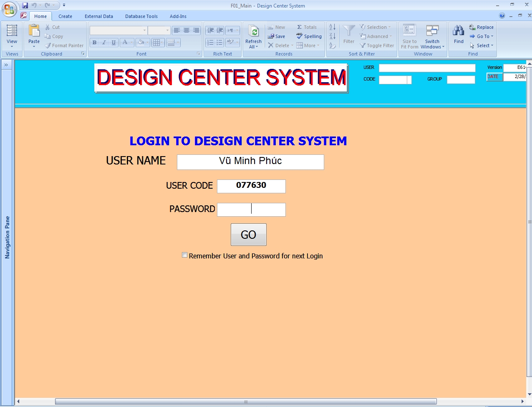Viewport: 532px width, 407px height.
Task: Click the Redo arrow in quick access toolbar
Action: [48, 5]
